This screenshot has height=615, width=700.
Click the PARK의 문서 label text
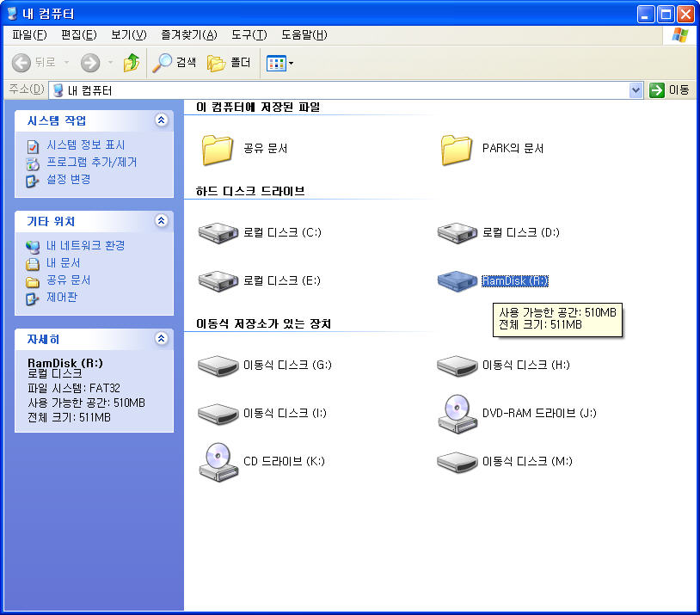[x=513, y=149]
